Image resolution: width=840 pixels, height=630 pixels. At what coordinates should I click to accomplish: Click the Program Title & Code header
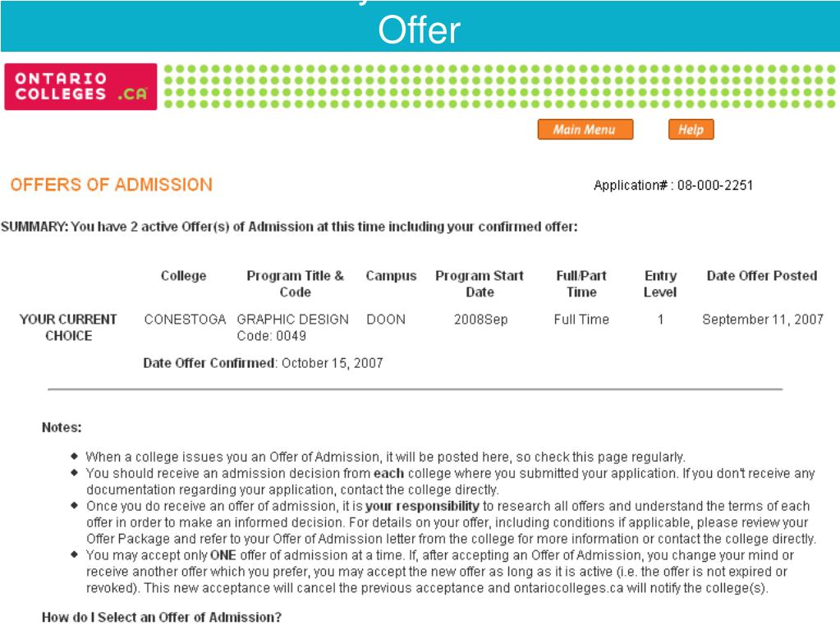pos(295,284)
